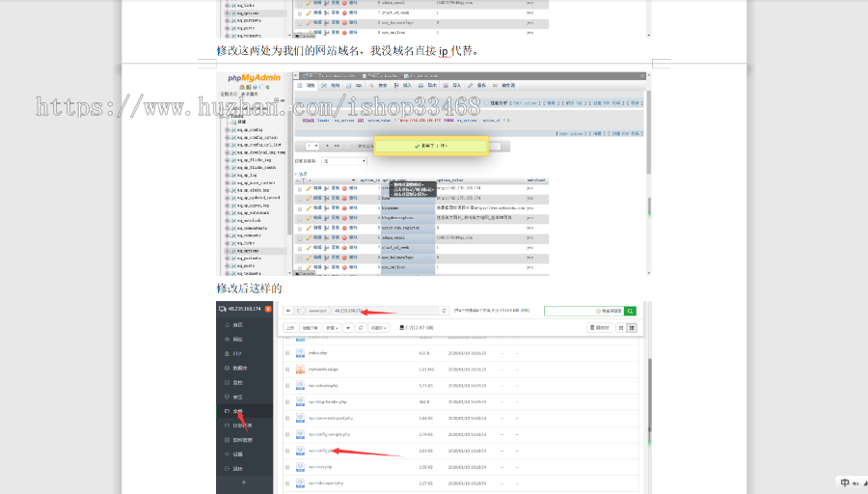Click the toolbar back arrow icon in file manager
The image size is (868, 494).
pyautogui.click(x=348, y=328)
